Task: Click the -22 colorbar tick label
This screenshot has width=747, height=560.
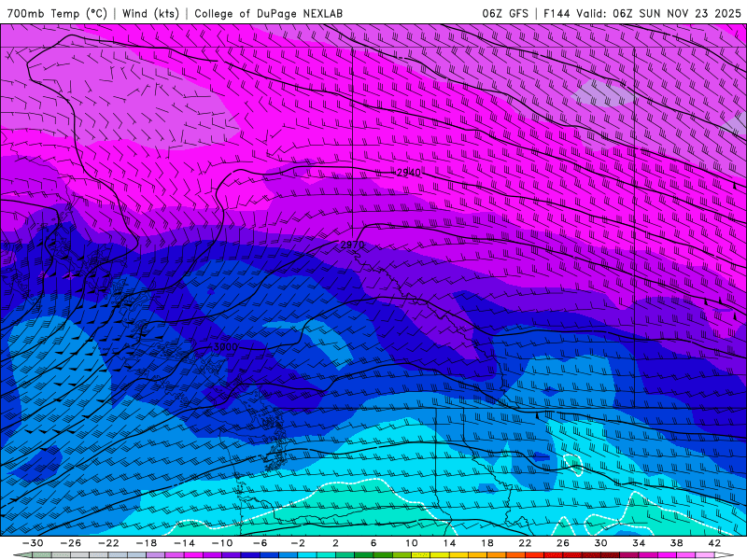Action: click(x=108, y=543)
